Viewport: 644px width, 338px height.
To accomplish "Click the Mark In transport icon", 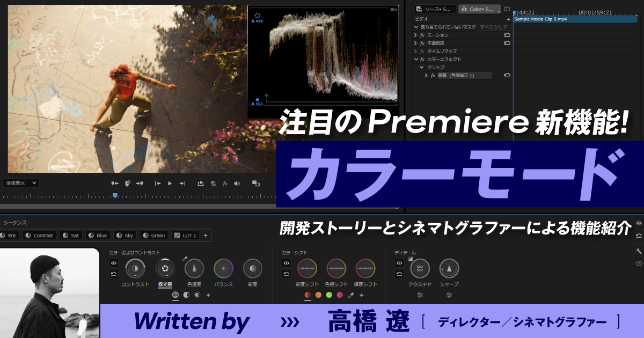I will coord(114,183).
